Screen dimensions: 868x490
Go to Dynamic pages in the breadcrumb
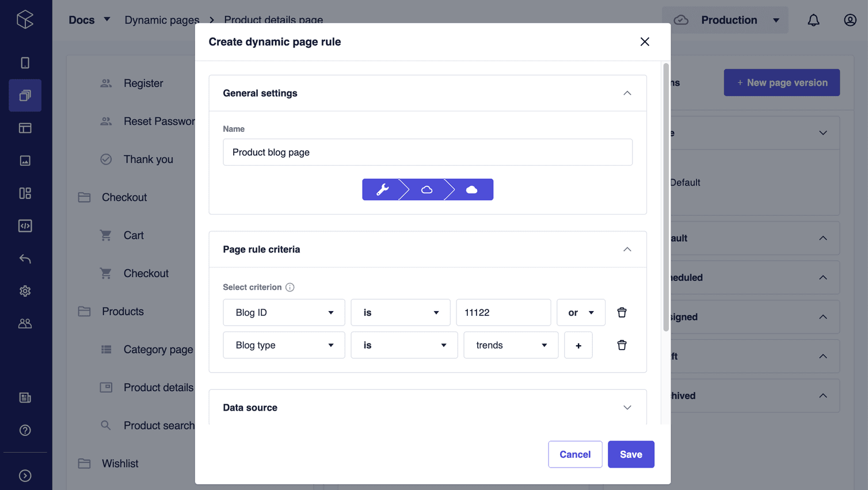[162, 20]
